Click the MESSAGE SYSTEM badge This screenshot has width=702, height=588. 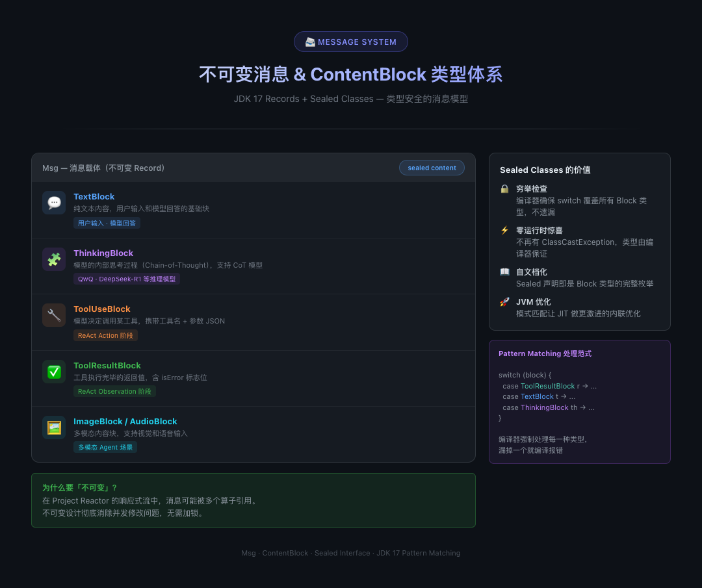tap(351, 42)
